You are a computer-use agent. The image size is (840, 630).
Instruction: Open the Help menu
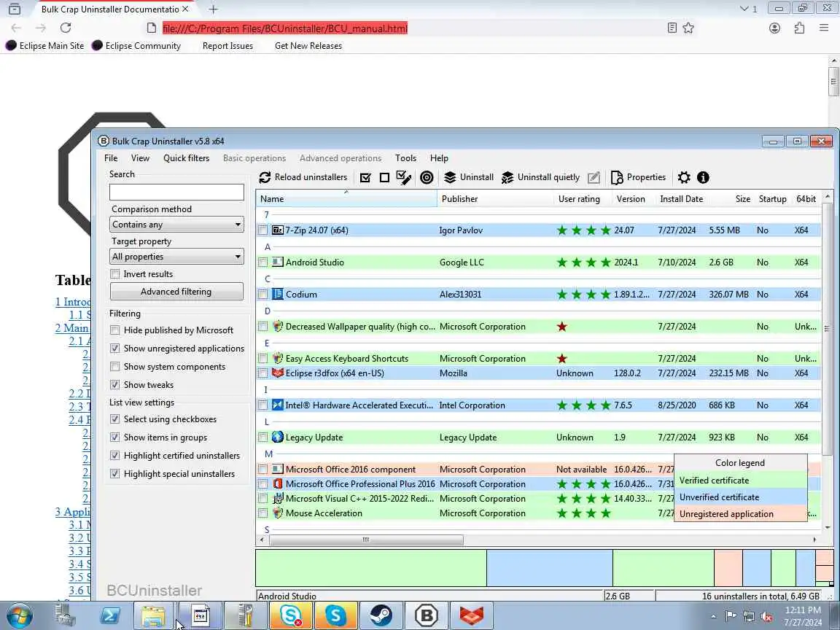pyautogui.click(x=439, y=158)
